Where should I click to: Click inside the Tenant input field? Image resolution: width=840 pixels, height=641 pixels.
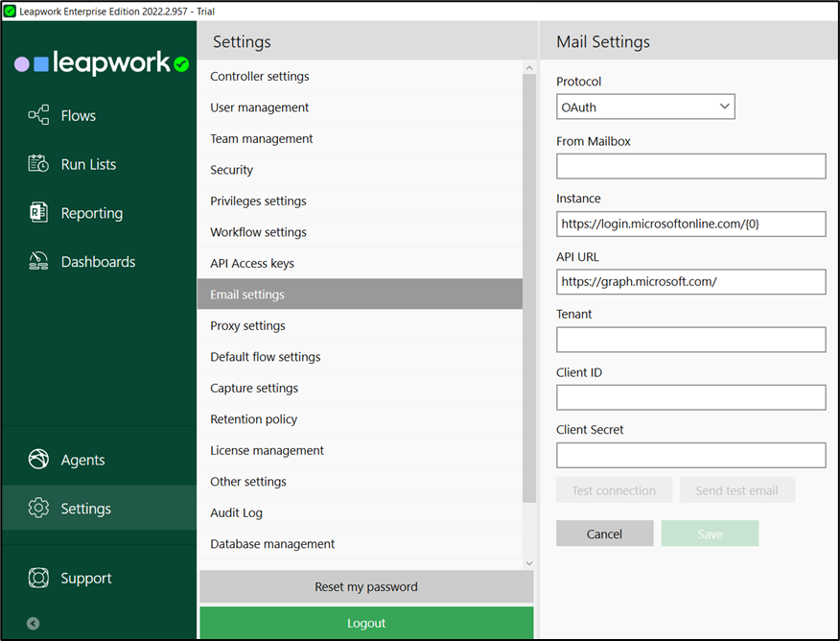(x=690, y=340)
